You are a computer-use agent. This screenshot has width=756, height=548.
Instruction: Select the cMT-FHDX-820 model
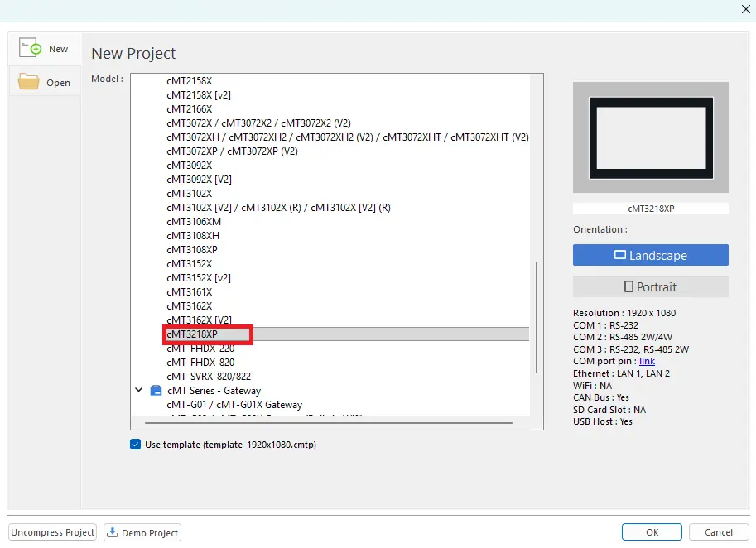click(199, 362)
